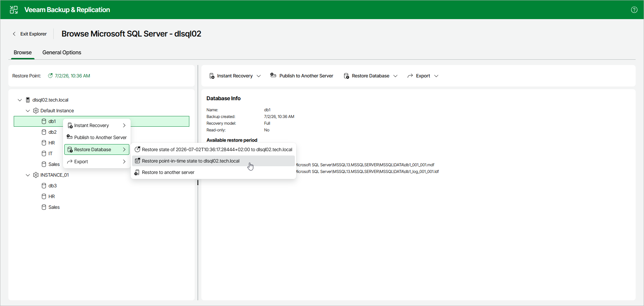Click Exit Explorer
This screenshot has height=306, width=644.
[x=30, y=34]
